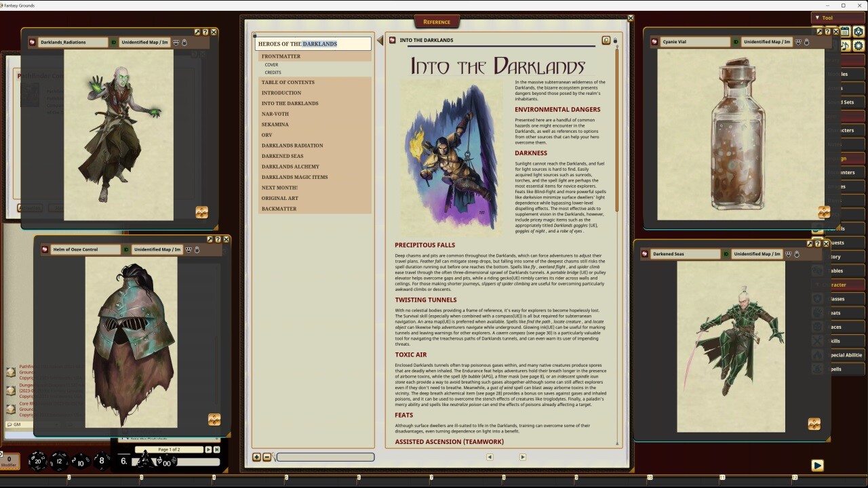This screenshot has width=868, height=488.
Task: Click the shrink arrow icon on Cyanie Vial window
Action: pyautogui.click(x=819, y=31)
